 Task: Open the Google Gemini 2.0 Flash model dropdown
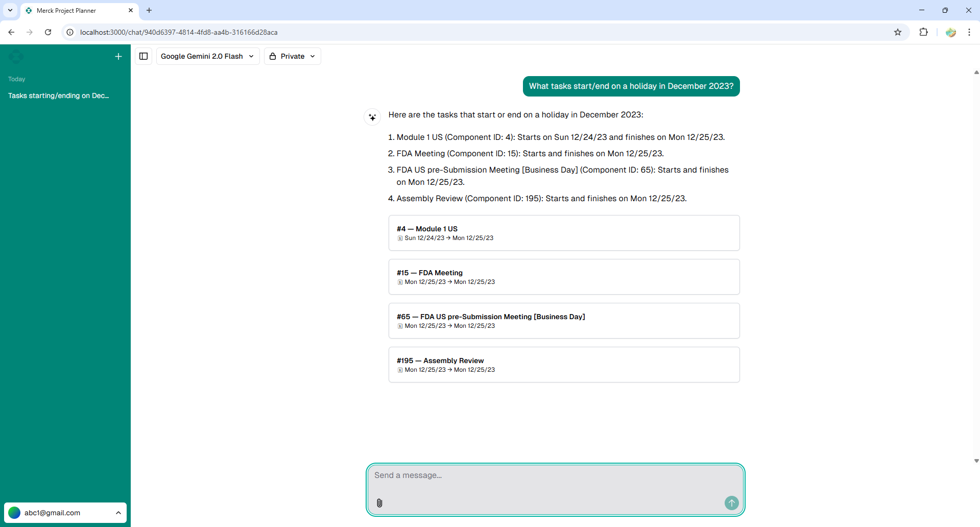pos(207,56)
